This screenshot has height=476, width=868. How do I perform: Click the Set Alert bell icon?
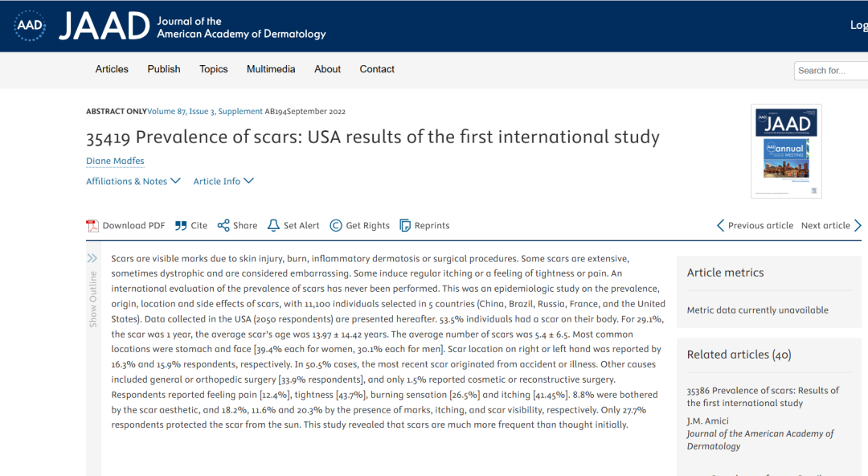point(273,225)
